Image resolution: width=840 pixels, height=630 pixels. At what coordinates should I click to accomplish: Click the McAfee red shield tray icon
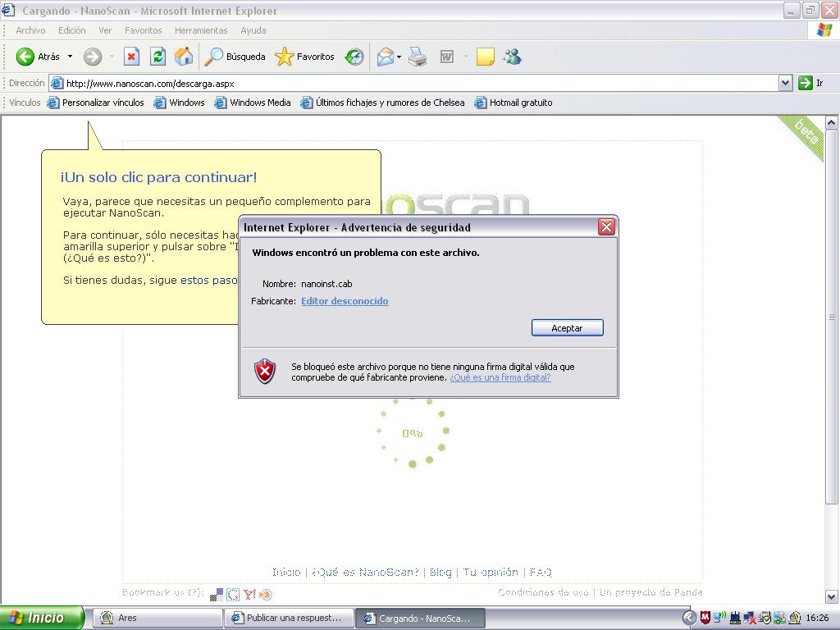coord(705,618)
